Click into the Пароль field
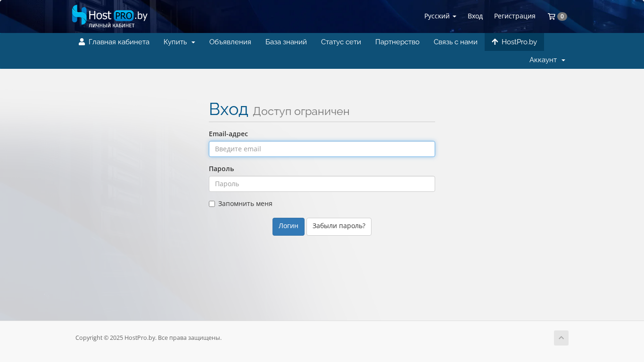The width and height of the screenshot is (644, 362). [322, 184]
